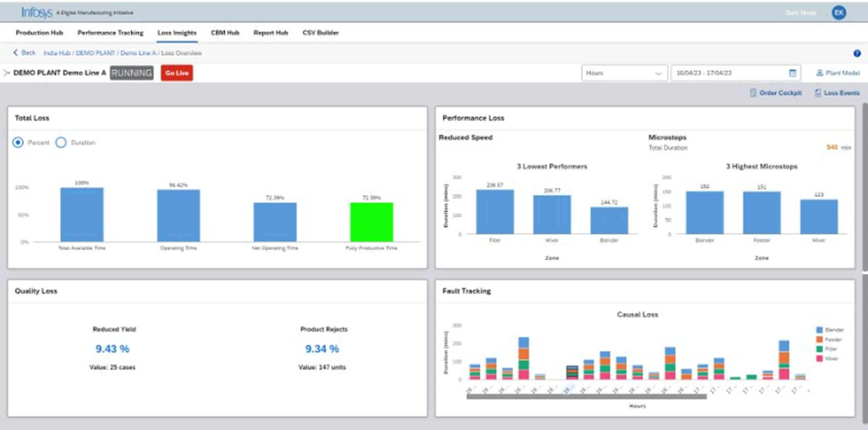Follow the DEMO PLANT breadcrumb link
The height and width of the screenshot is (430, 868).
(95, 53)
